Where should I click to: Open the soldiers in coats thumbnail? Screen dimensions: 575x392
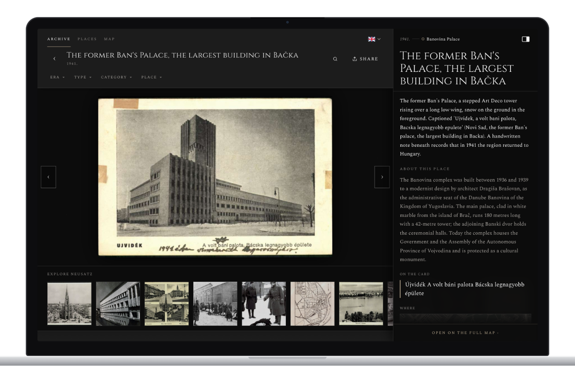tap(264, 304)
